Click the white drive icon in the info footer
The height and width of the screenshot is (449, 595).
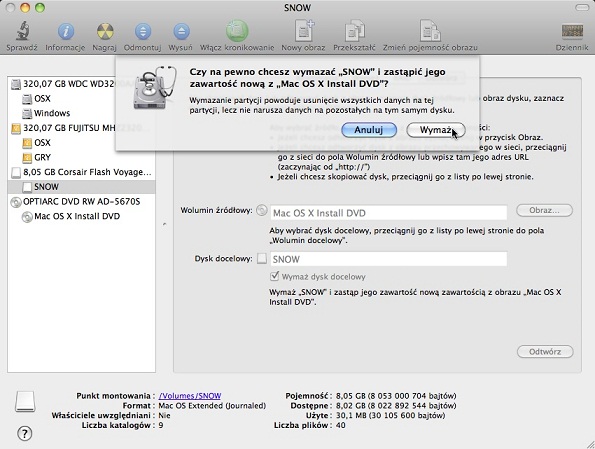click(25, 402)
